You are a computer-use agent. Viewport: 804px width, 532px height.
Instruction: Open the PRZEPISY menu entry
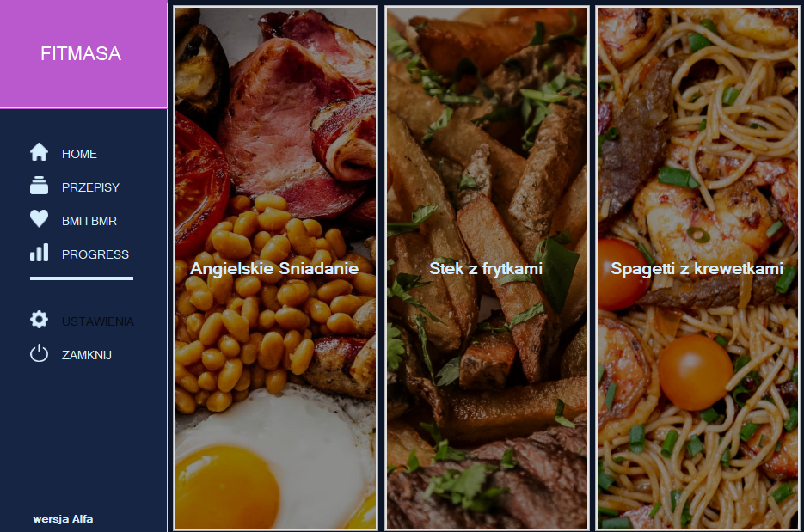[x=91, y=187]
